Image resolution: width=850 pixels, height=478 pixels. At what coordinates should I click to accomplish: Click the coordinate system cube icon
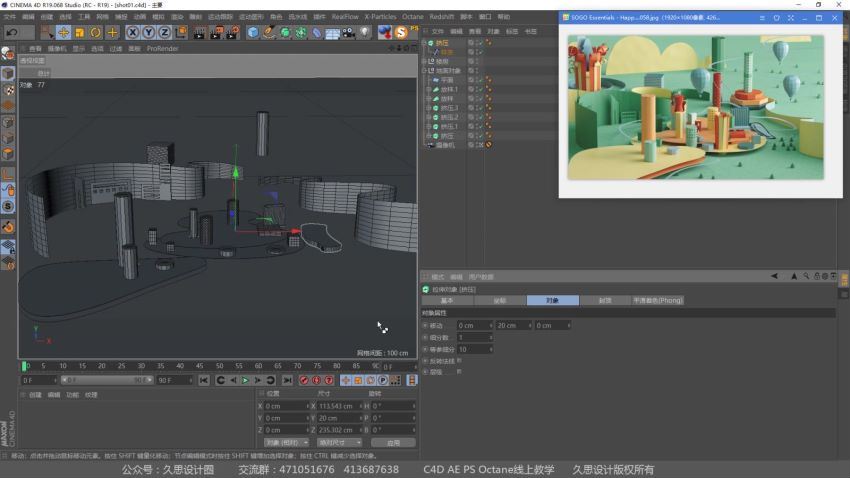tap(181, 33)
